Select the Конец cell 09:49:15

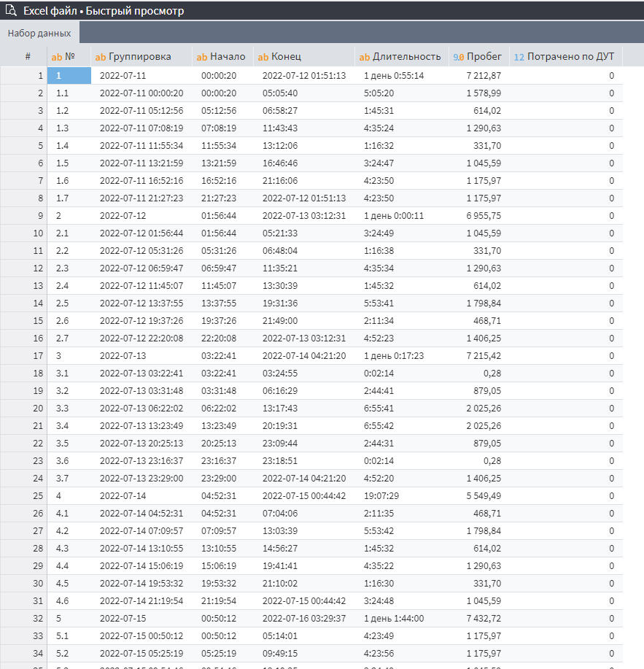click(x=280, y=653)
